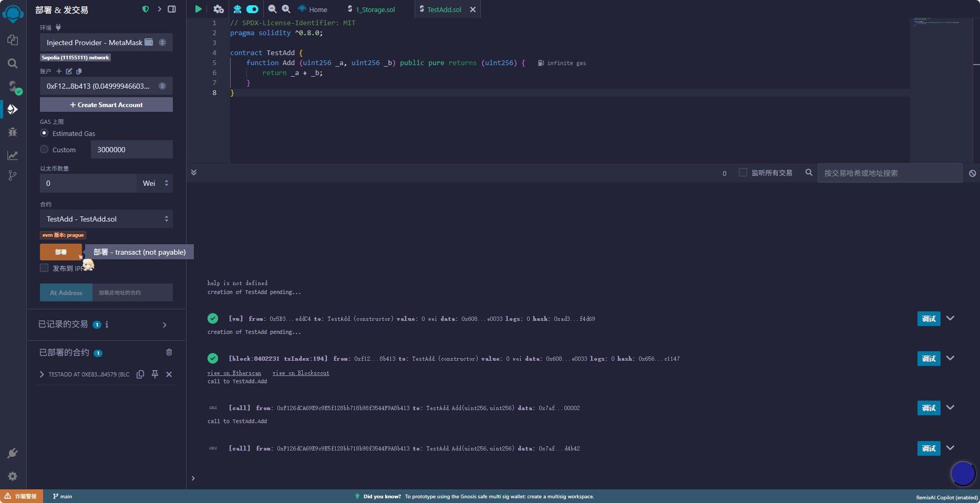Click the Create Smart Account button
Screen dimensions: 980x503
(x=106, y=105)
